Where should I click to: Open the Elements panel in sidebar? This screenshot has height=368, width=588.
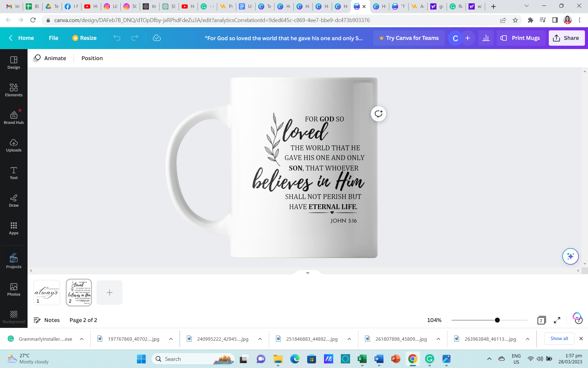[x=13, y=90]
